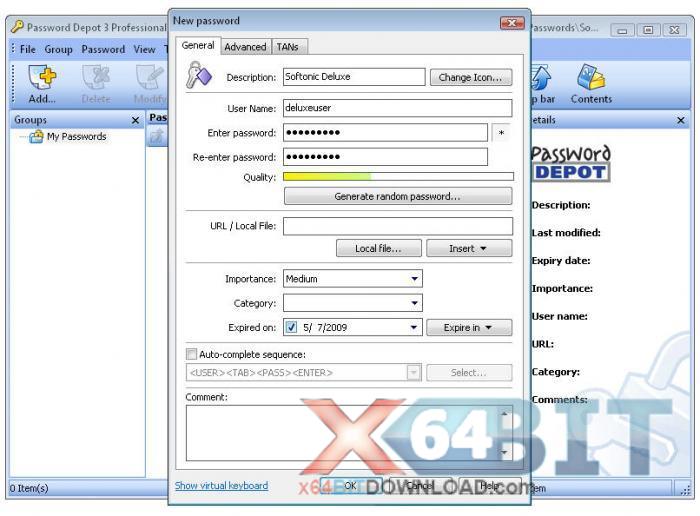This screenshot has width=700, height=516.
Task: Click the Comment box scroll down arrow
Action: pos(504,452)
